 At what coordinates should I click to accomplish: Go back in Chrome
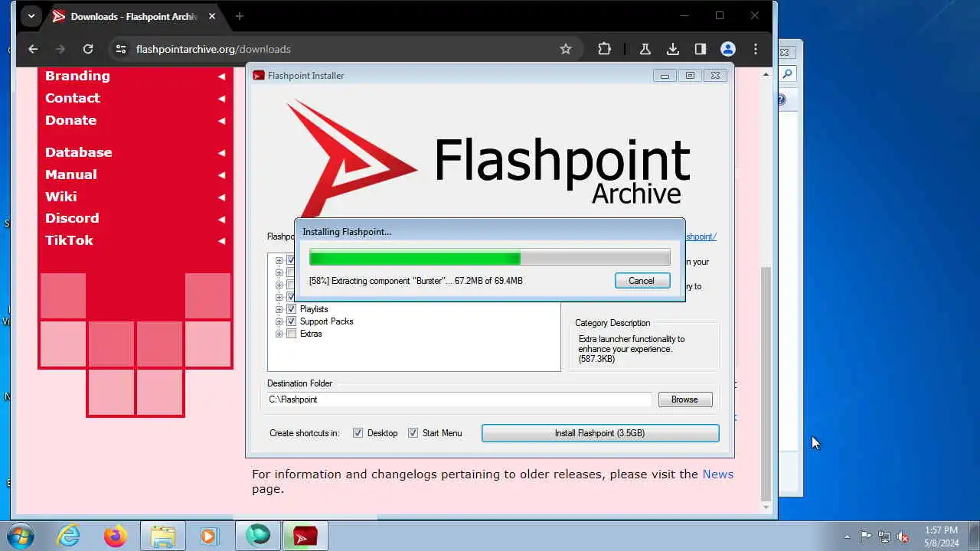[33, 49]
